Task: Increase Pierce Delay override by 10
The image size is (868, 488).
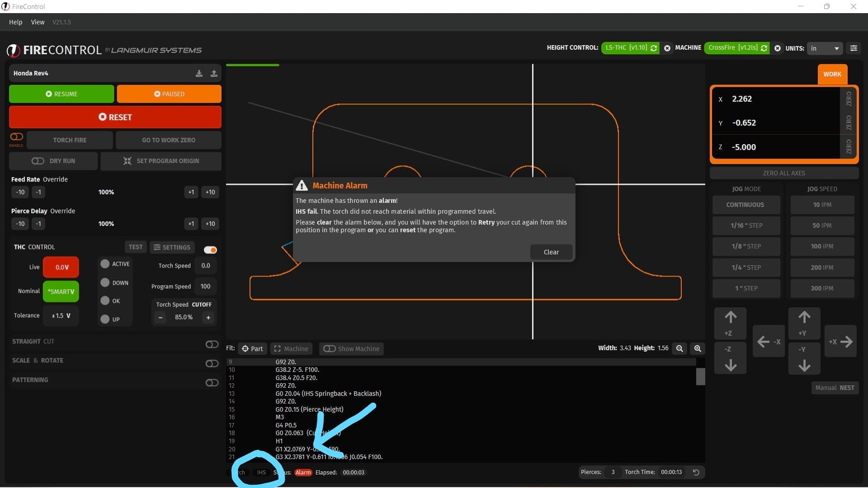Action: click(x=210, y=224)
